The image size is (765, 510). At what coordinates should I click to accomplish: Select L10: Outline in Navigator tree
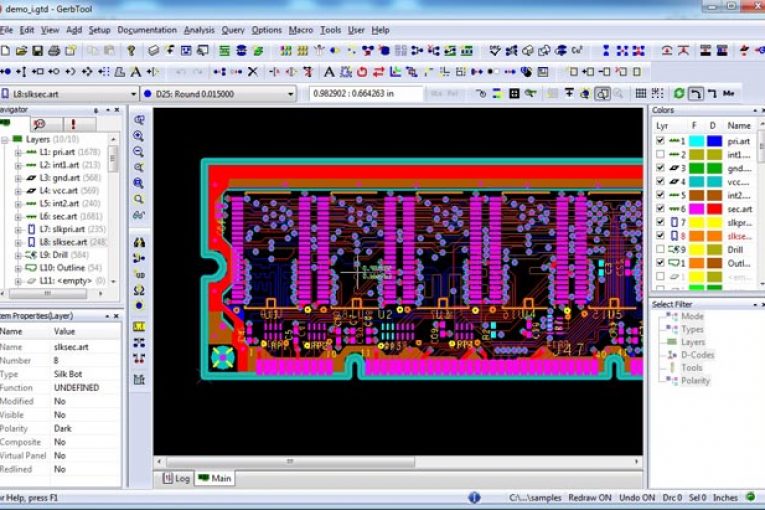pyautogui.click(x=62, y=268)
